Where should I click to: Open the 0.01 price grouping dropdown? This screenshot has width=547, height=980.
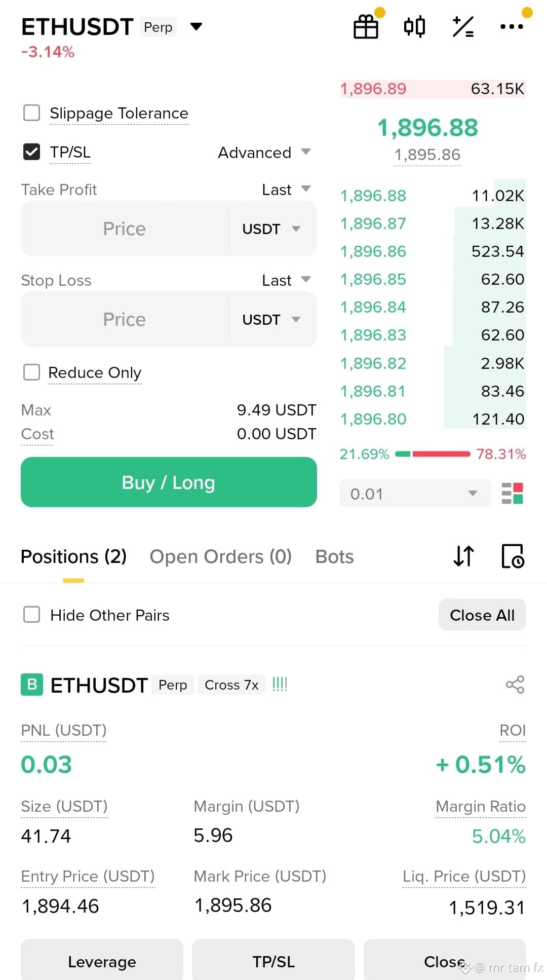coord(415,494)
